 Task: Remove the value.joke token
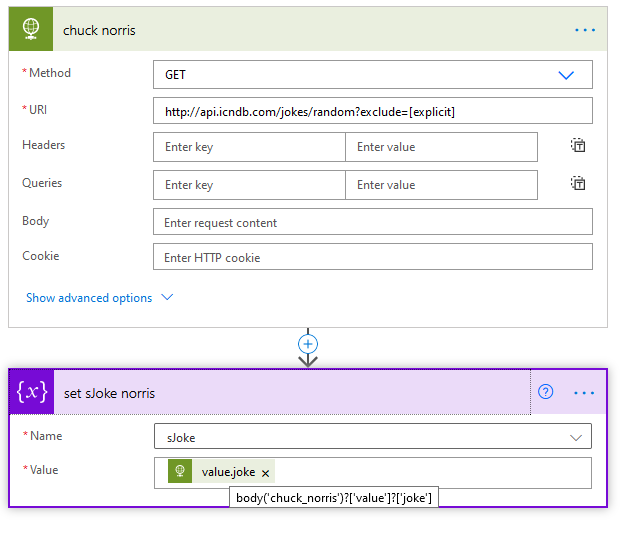coord(266,473)
